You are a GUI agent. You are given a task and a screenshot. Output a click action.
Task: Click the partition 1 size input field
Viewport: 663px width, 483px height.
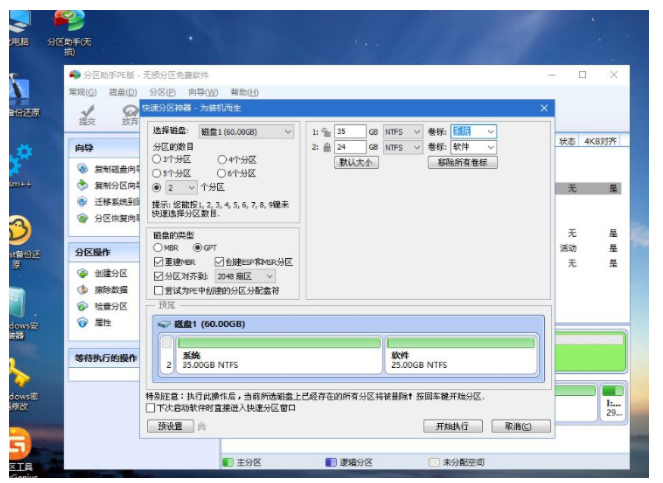point(349,131)
